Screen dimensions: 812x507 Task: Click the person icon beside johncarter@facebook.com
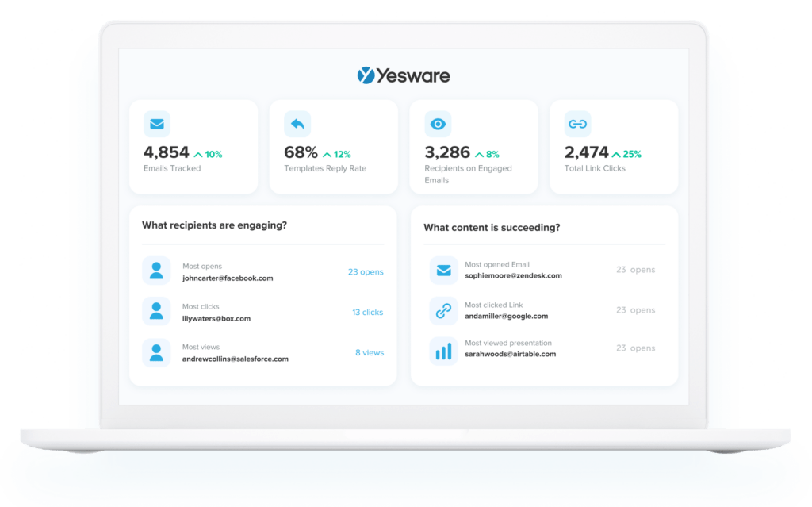(156, 271)
